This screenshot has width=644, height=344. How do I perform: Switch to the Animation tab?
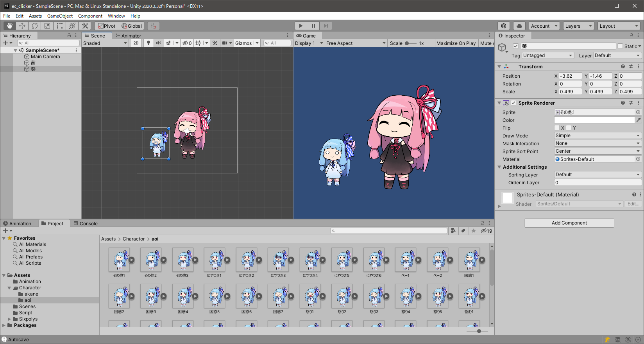tap(17, 224)
